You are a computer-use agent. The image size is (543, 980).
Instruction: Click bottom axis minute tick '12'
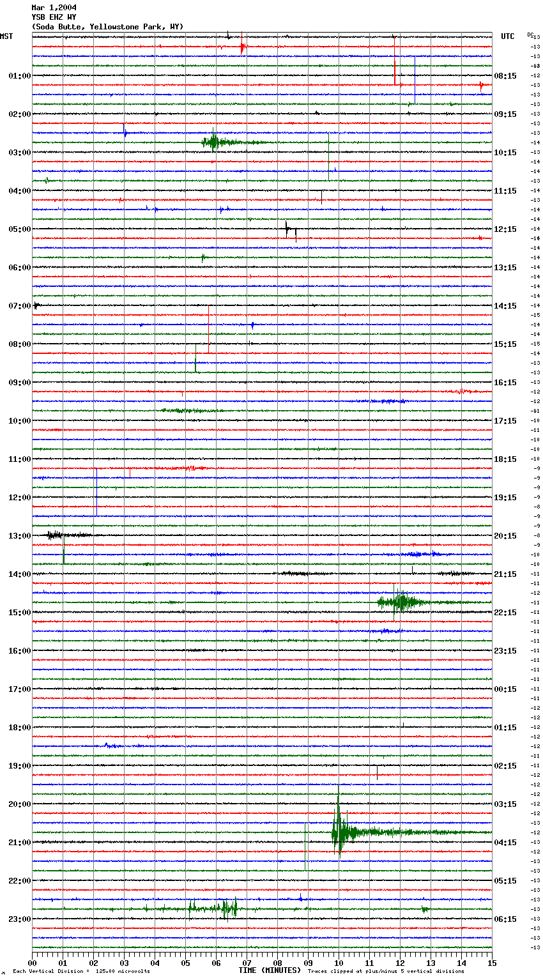coord(400,963)
